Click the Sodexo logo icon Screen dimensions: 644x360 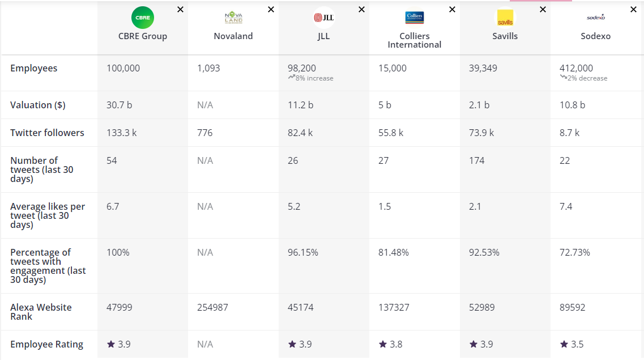click(596, 18)
